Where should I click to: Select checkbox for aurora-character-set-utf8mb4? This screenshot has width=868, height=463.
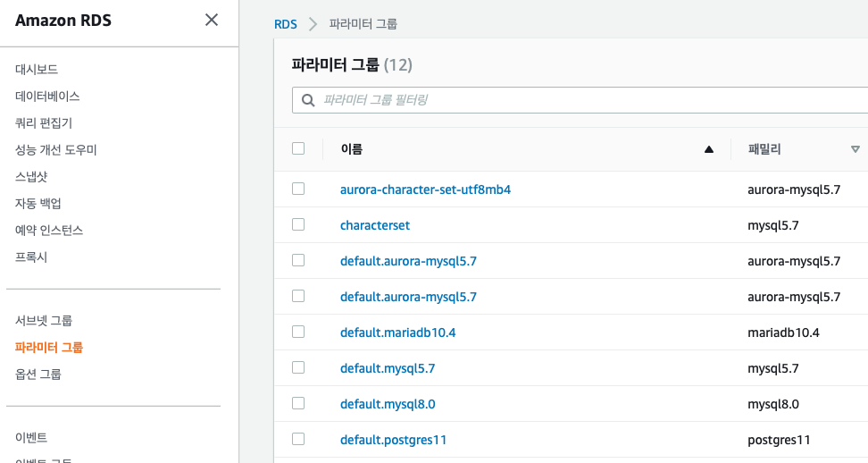coord(298,189)
